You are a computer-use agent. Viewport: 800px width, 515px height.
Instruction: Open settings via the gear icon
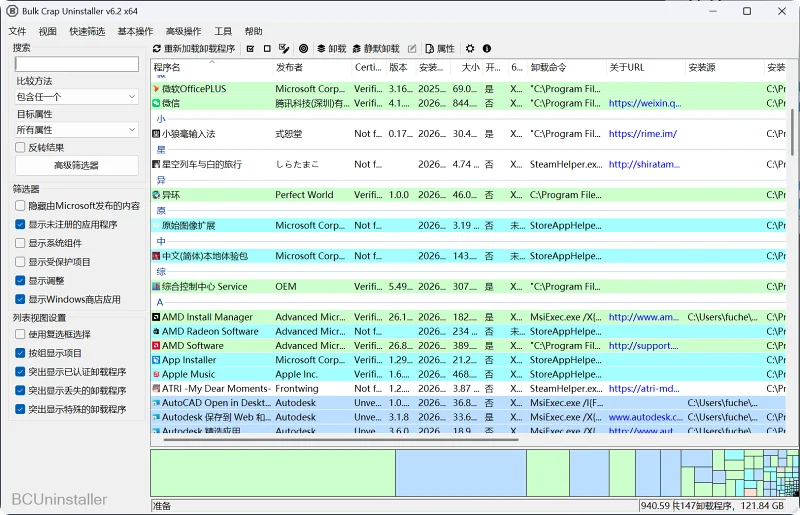470,48
